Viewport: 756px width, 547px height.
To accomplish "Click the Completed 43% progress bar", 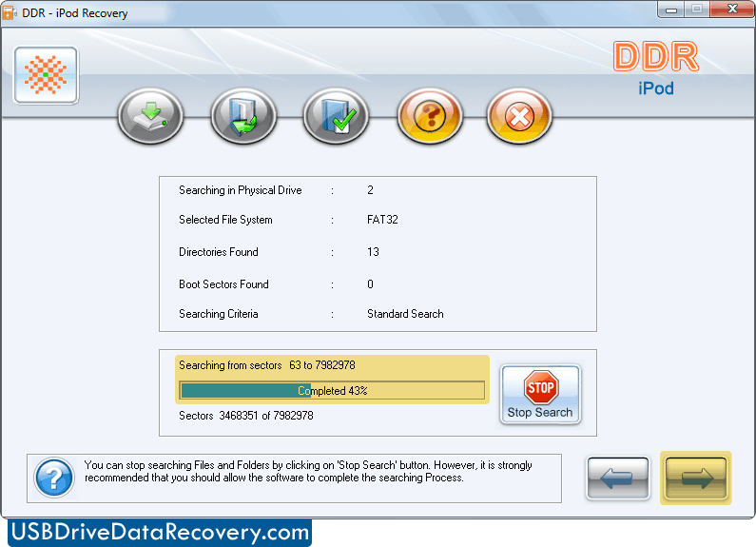I will pos(332,391).
